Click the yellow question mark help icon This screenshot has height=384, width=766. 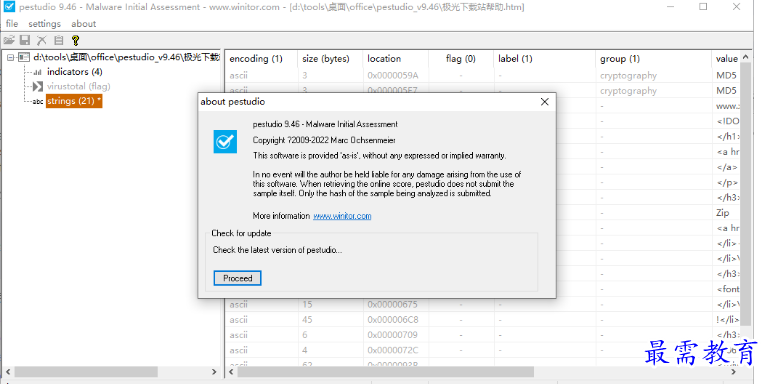click(x=75, y=40)
